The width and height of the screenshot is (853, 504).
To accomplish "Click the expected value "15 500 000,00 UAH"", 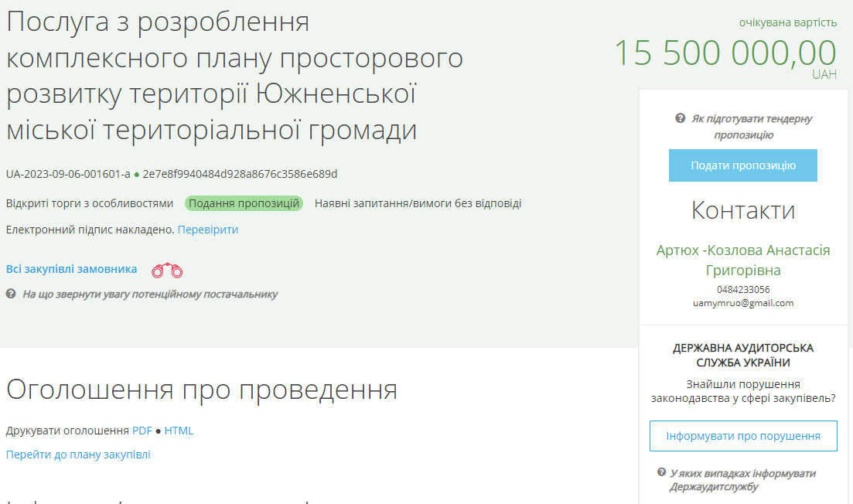I will [728, 54].
